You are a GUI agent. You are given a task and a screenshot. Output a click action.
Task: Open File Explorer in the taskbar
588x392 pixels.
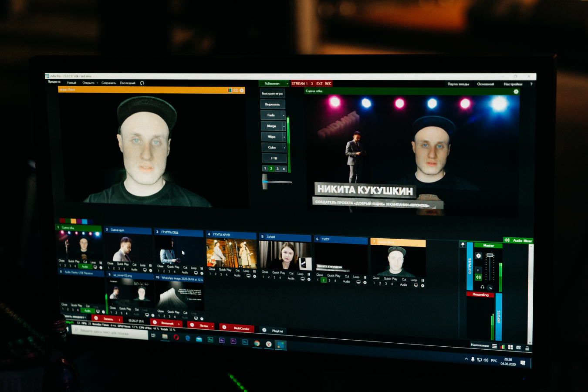point(165,336)
